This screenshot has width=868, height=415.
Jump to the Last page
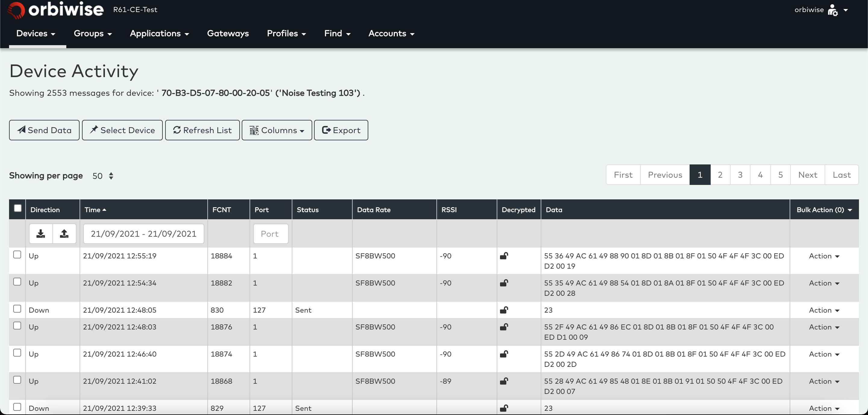(841, 175)
